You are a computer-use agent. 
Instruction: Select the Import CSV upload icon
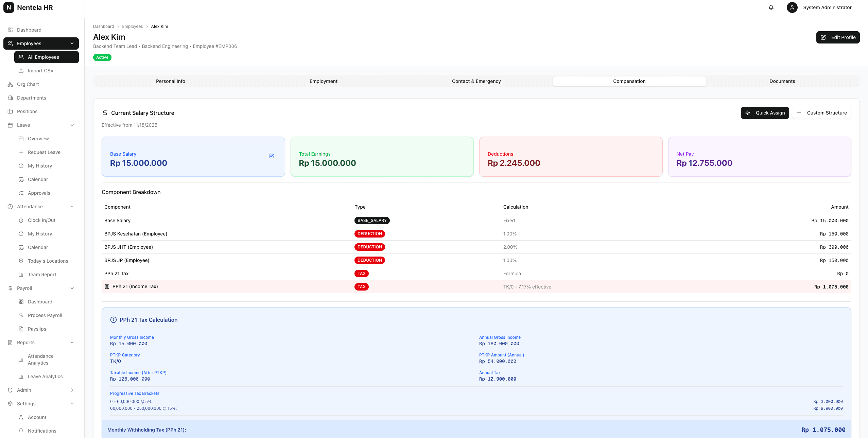coord(21,70)
